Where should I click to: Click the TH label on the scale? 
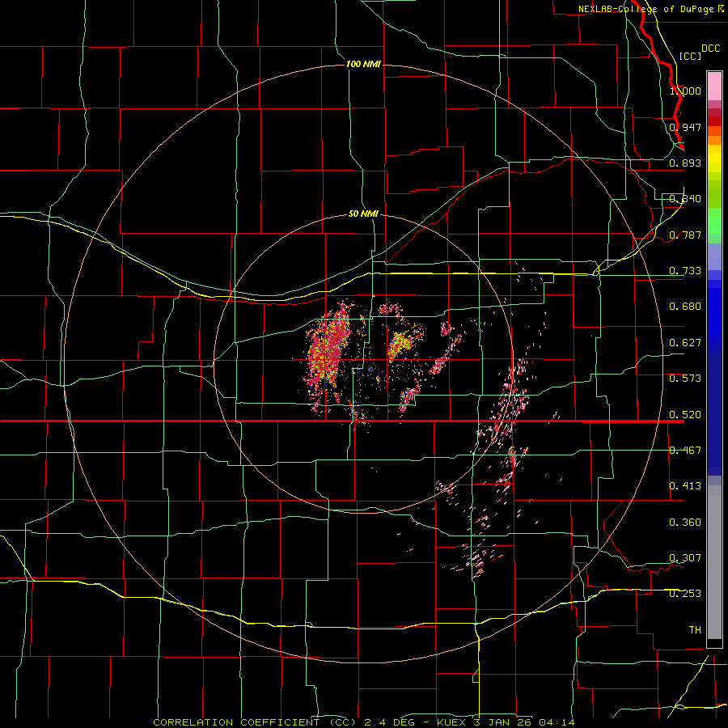[x=695, y=630]
